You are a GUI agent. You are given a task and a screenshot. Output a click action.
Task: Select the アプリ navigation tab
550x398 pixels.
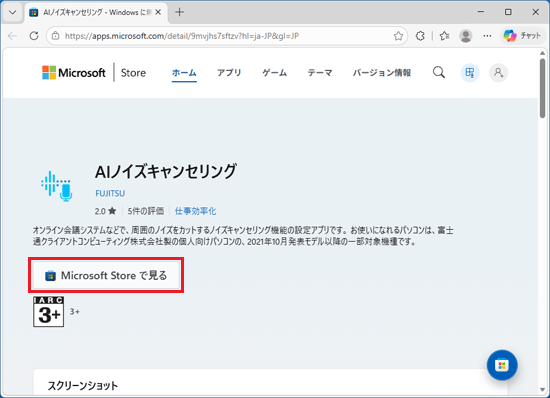click(x=229, y=73)
